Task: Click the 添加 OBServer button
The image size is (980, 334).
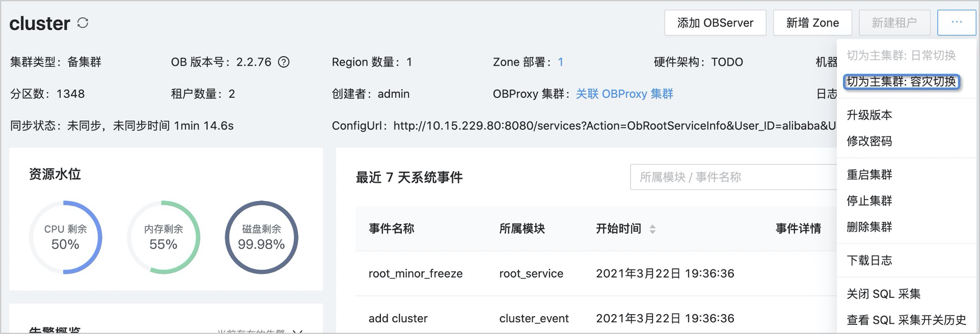Action: [715, 23]
